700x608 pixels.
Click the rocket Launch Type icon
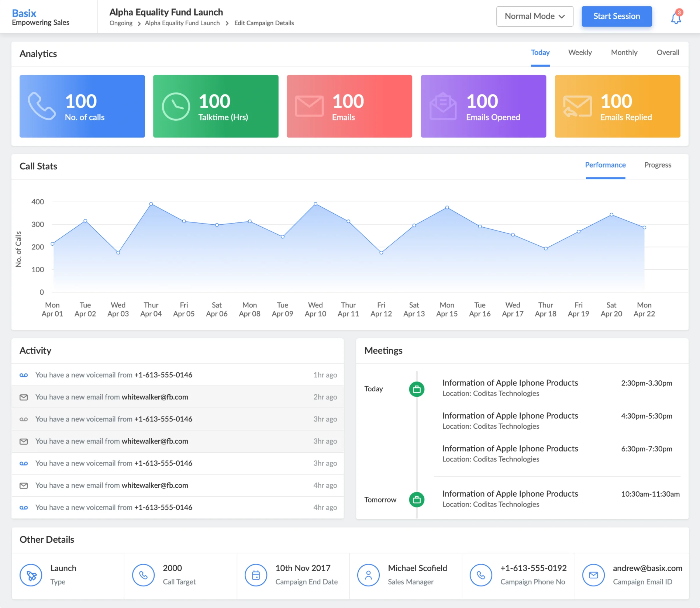click(31, 575)
